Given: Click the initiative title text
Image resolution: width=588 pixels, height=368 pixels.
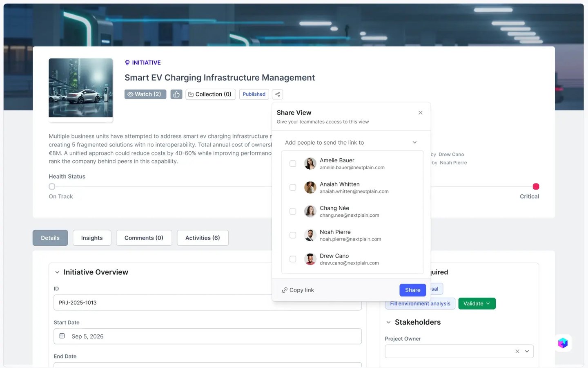Looking at the screenshot, I should (x=220, y=78).
